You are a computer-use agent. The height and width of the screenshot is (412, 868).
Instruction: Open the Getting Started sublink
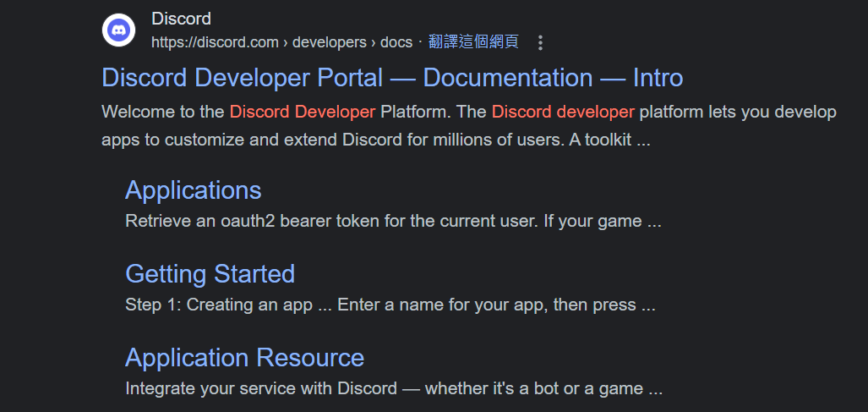click(x=210, y=273)
